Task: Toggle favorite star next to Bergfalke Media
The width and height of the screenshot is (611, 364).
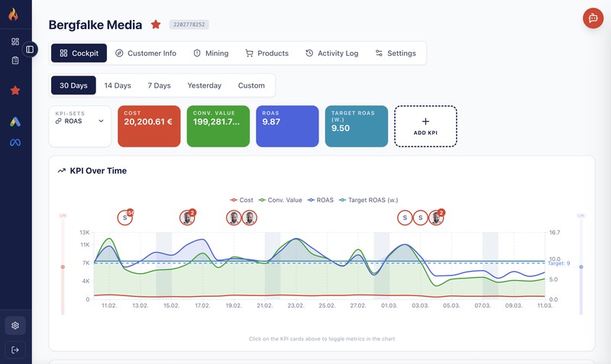Action: (x=156, y=24)
